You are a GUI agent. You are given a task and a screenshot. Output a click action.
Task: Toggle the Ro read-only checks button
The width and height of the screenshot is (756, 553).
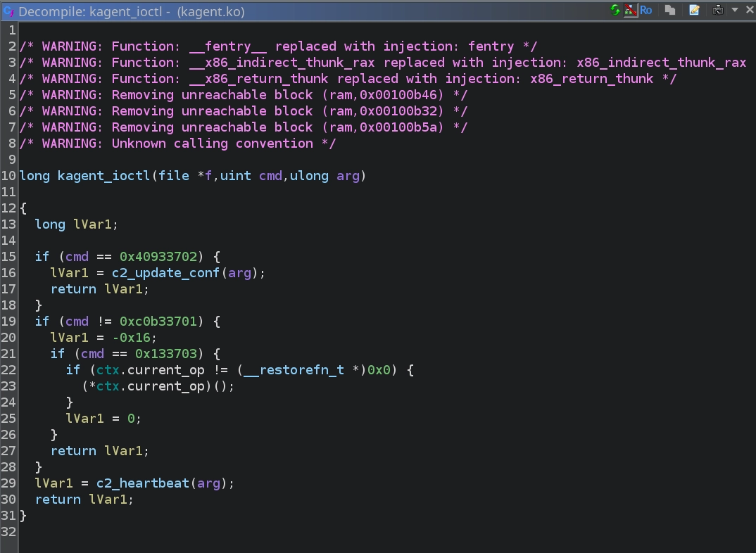tap(645, 10)
